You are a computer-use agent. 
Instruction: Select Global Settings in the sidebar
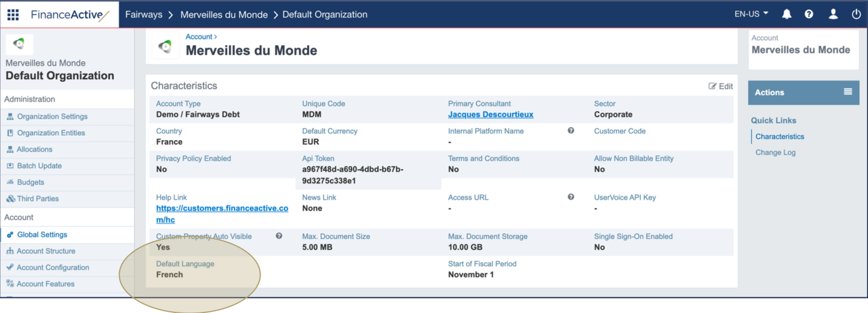pyautogui.click(x=42, y=235)
